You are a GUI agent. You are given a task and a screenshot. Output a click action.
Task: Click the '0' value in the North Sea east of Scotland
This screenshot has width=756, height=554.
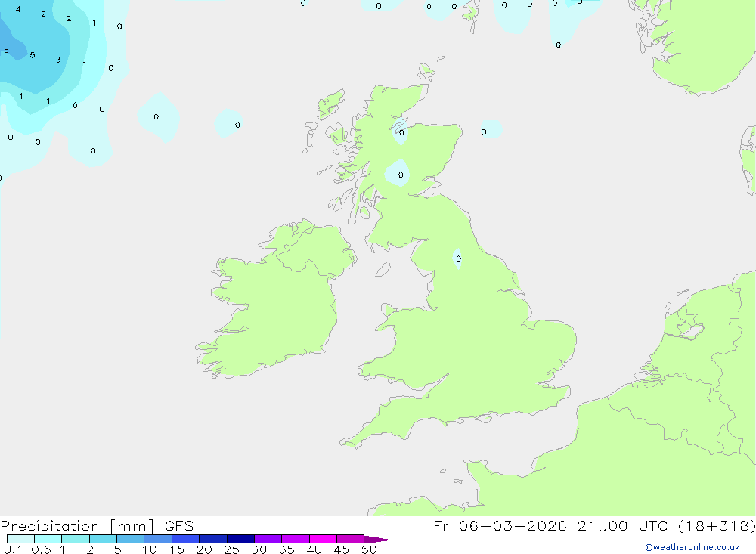484,132
